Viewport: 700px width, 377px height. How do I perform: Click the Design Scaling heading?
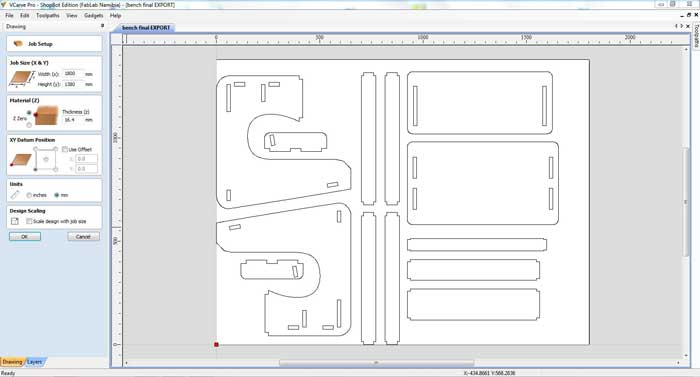pyautogui.click(x=27, y=211)
